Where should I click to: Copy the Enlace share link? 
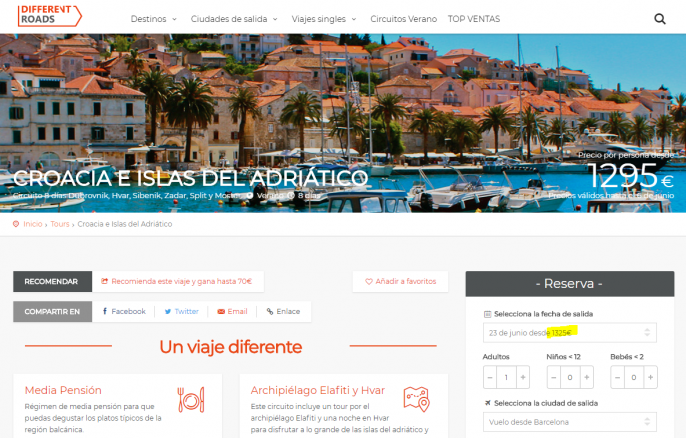click(x=283, y=312)
